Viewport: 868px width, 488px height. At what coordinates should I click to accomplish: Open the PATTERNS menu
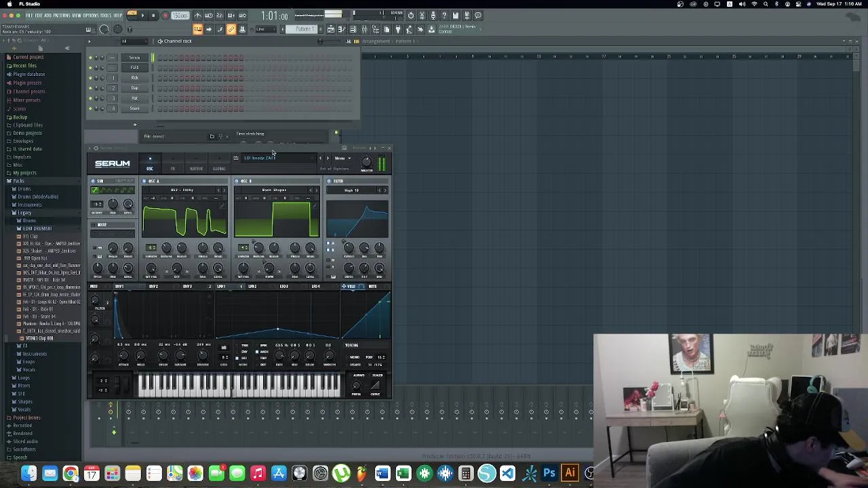tap(61, 15)
